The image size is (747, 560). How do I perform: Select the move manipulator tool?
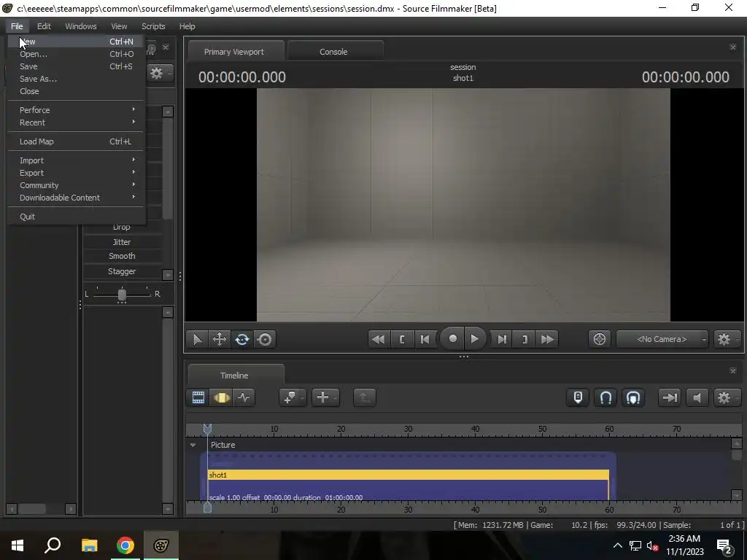(x=219, y=340)
